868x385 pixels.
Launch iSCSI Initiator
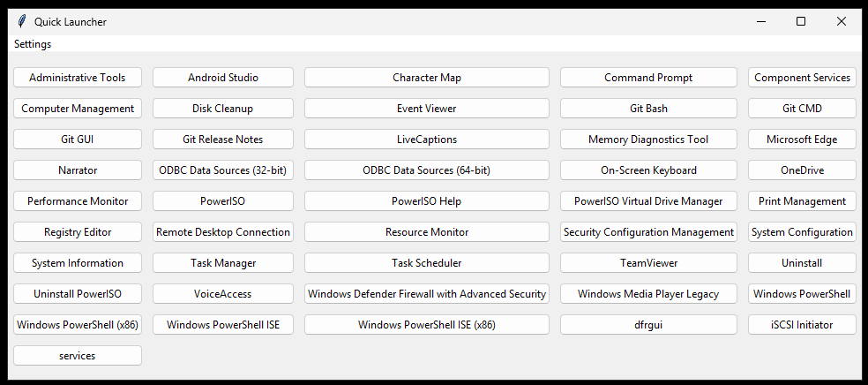pyautogui.click(x=802, y=325)
